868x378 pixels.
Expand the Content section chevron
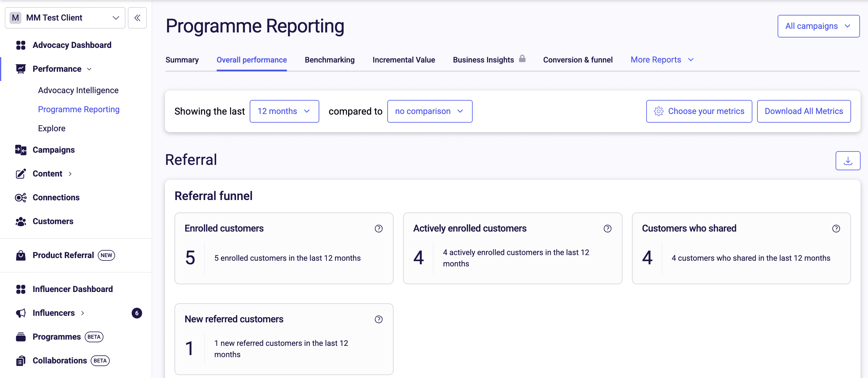(x=70, y=174)
